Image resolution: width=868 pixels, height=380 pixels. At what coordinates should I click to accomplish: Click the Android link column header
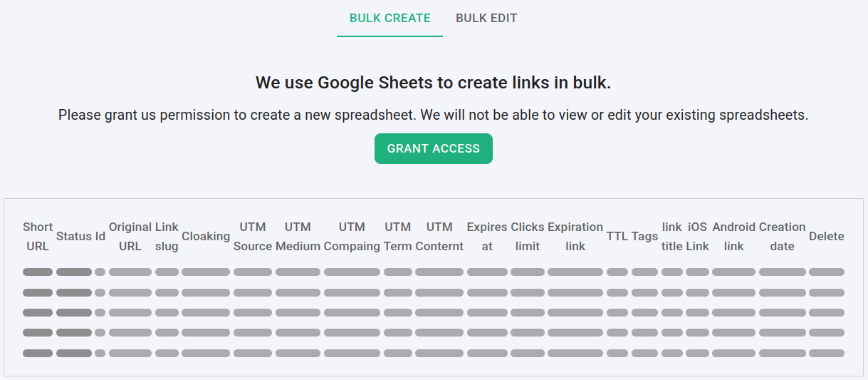[733, 237]
